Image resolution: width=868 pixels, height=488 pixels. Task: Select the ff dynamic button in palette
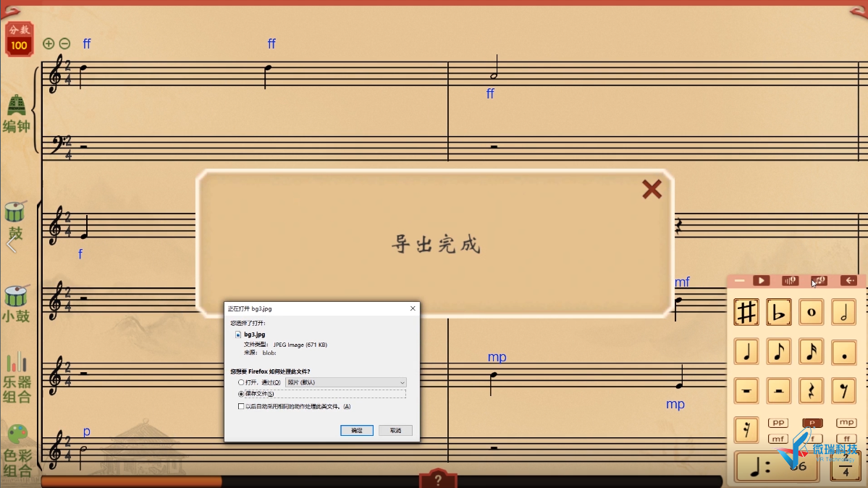point(846,439)
